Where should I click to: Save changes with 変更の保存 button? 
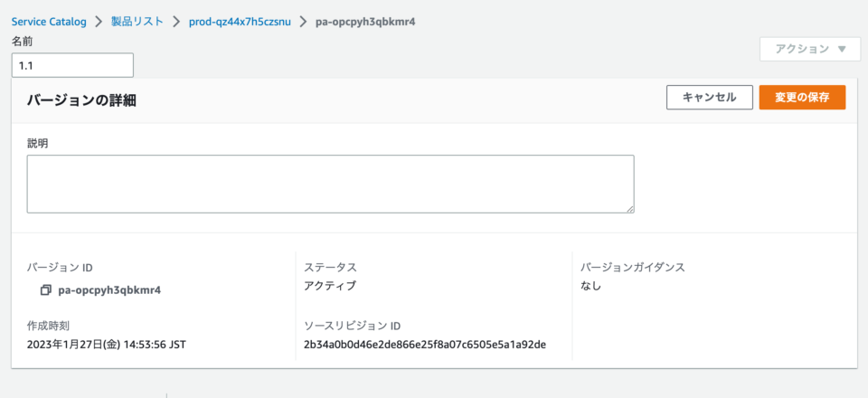pos(802,98)
